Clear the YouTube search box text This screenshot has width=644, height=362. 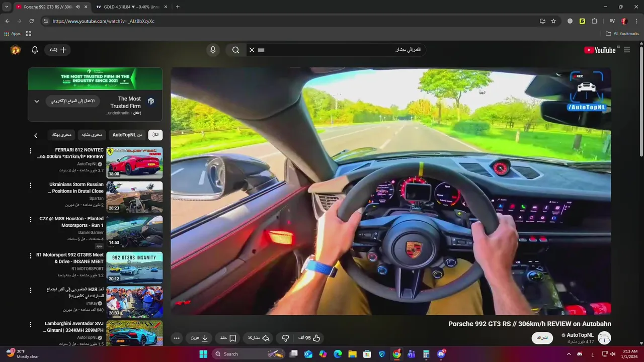[252, 50]
